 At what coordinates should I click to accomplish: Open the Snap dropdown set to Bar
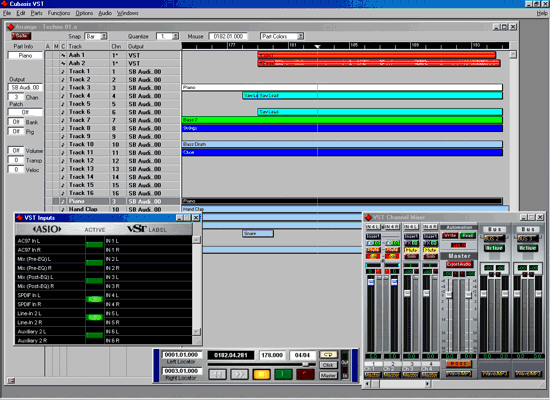point(96,36)
